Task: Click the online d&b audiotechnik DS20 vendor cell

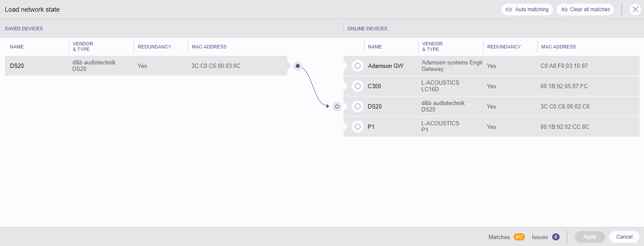Action: (x=443, y=106)
